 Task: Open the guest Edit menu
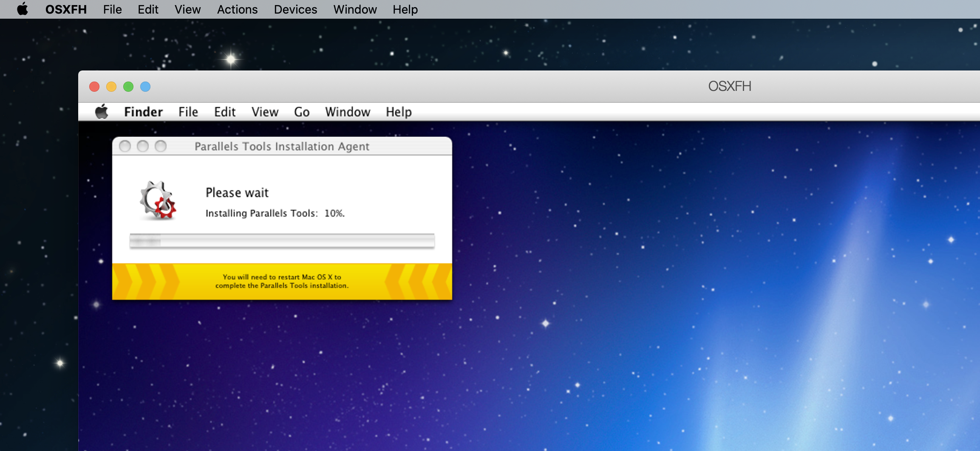[225, 112]
